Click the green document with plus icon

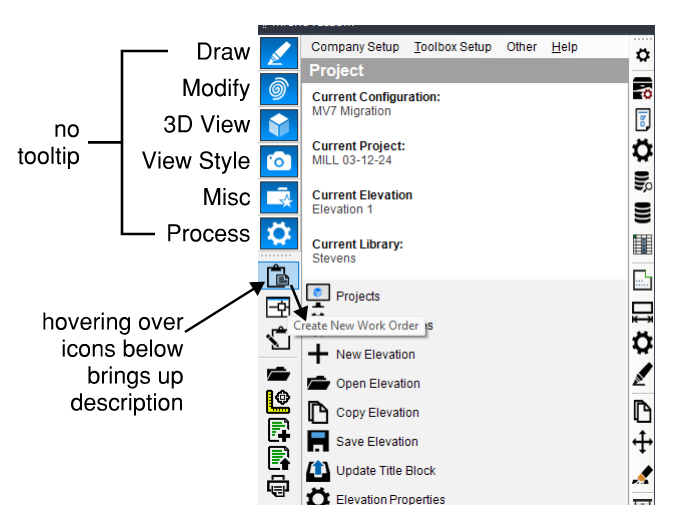(279, 430)
